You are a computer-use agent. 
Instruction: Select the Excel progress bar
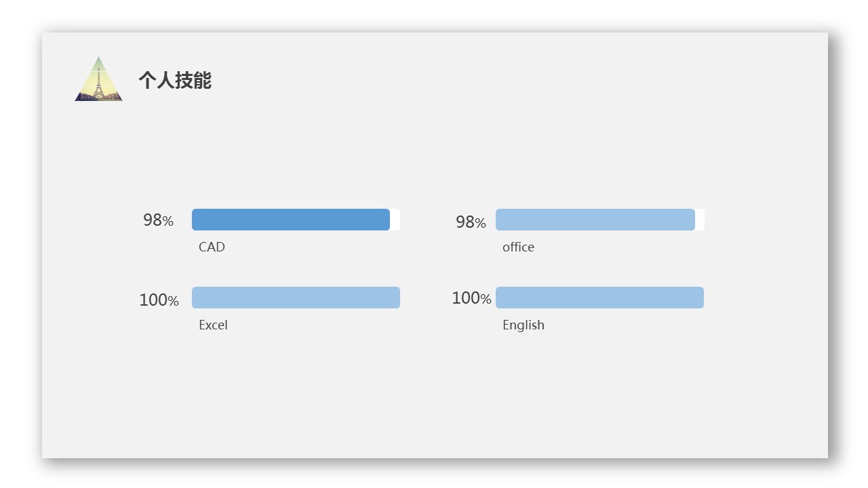[296, 298]
